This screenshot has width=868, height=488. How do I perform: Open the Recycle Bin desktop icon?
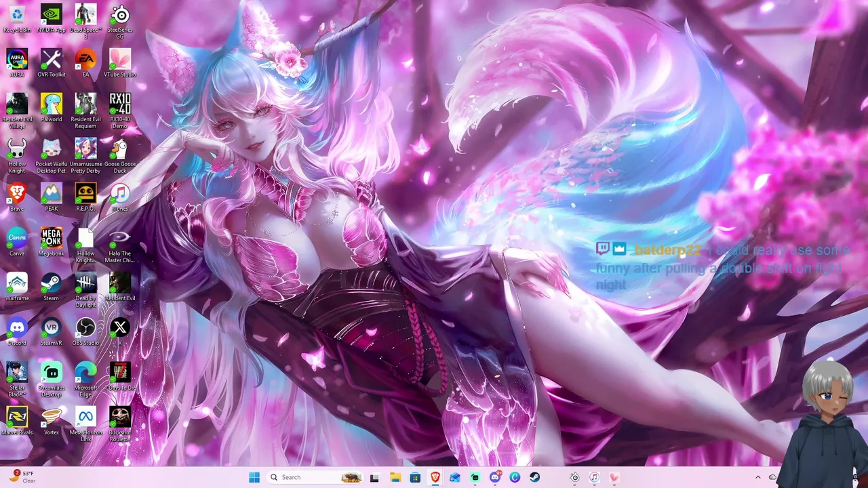click(17, 18)
